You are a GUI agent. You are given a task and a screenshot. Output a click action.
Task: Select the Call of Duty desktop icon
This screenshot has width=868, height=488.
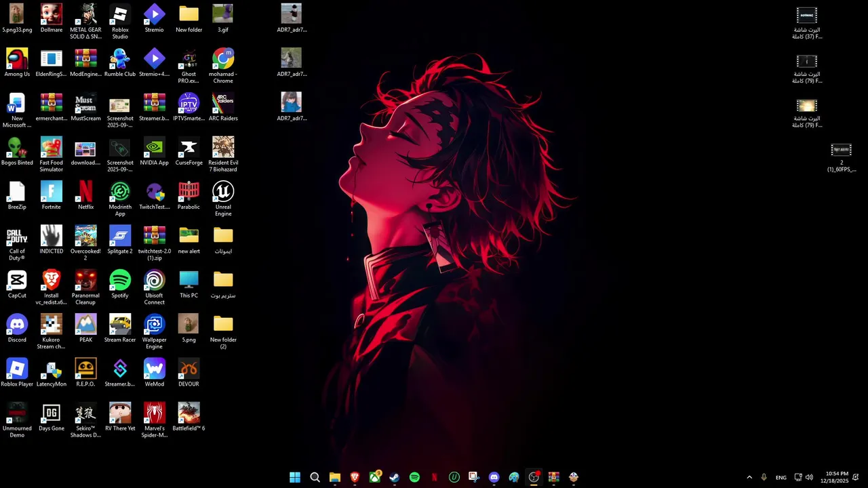tap(17, 243)
